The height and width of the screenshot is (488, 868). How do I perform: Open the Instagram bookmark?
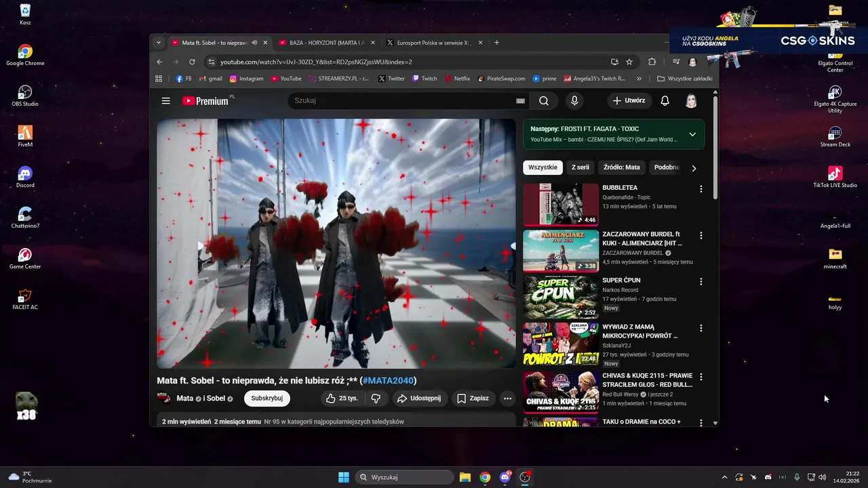(246, 79)
